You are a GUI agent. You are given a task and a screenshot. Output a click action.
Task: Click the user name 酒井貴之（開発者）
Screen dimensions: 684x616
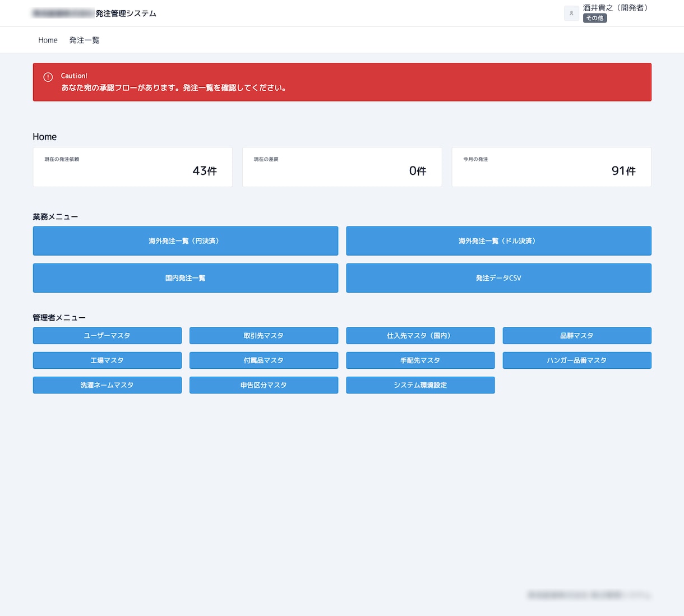[617, 8]
